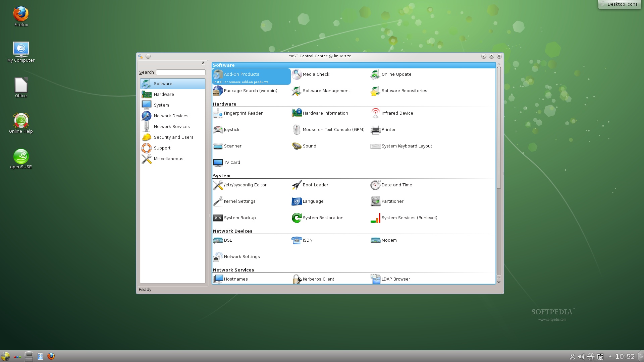This screenshot has width=644, height=362.
Task: Open Online Help desktop icon
Action: click(x=21, y=123)
